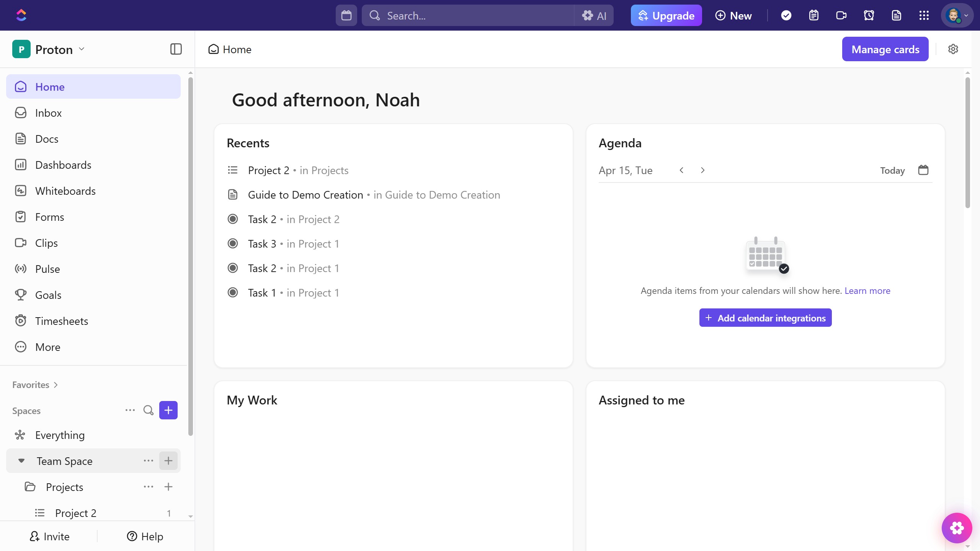The width and height of the screenshot is (980, 551).
Task: Open the calendar icon beside search bar
Action: (346, 15)
